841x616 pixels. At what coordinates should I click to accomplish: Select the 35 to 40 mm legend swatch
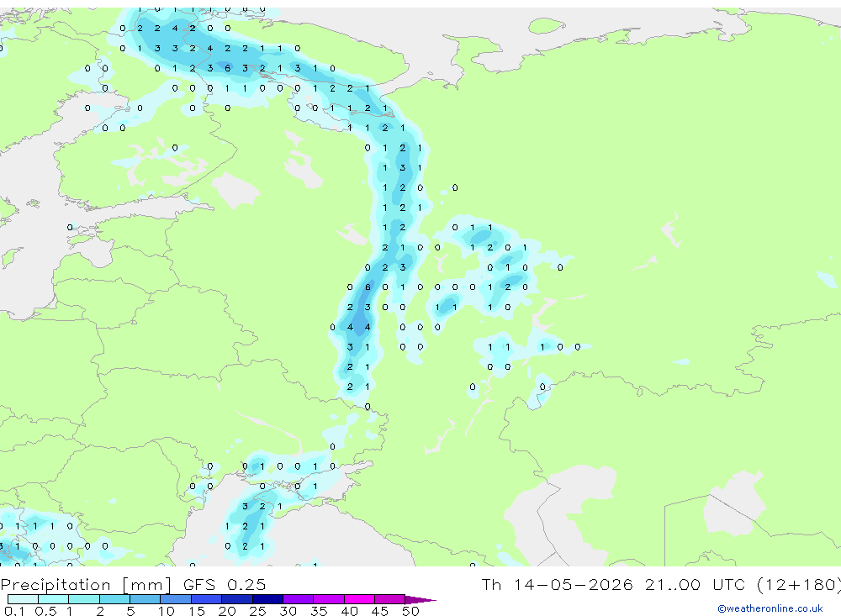(x=329, y=599)
